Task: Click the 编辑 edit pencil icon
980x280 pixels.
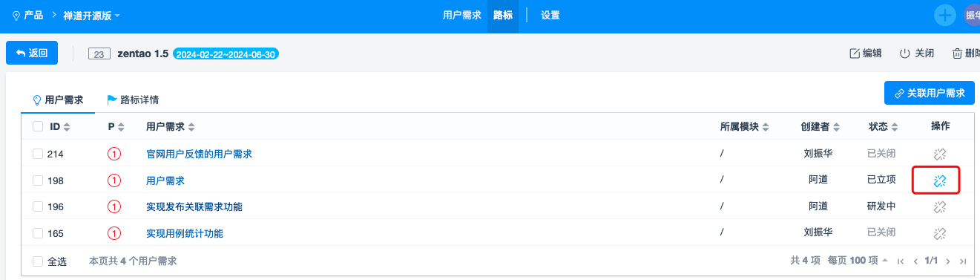Action: click(x=854, y=53)
